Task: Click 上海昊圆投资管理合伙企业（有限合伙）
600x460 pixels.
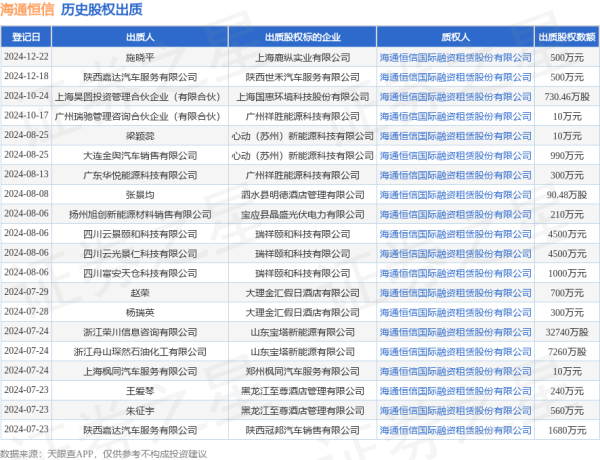Action: point(140,97)
